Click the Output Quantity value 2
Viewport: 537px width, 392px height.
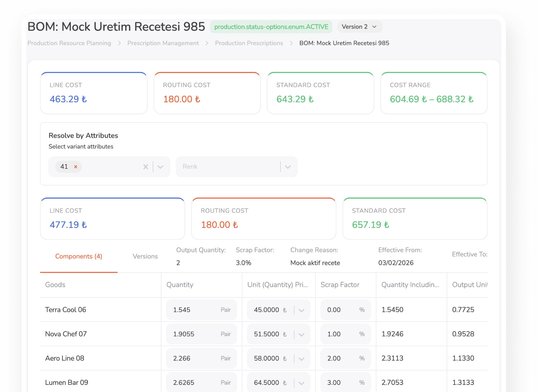tap(178, 263)
